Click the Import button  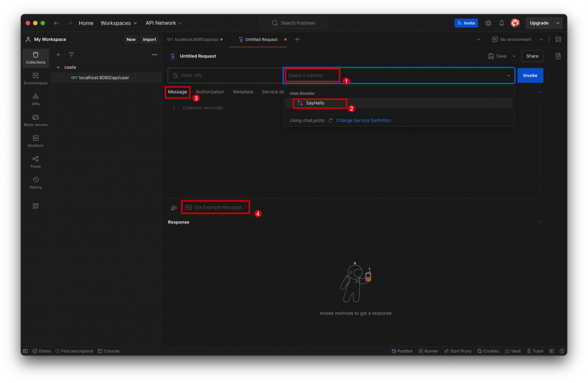tap(149, 40)
